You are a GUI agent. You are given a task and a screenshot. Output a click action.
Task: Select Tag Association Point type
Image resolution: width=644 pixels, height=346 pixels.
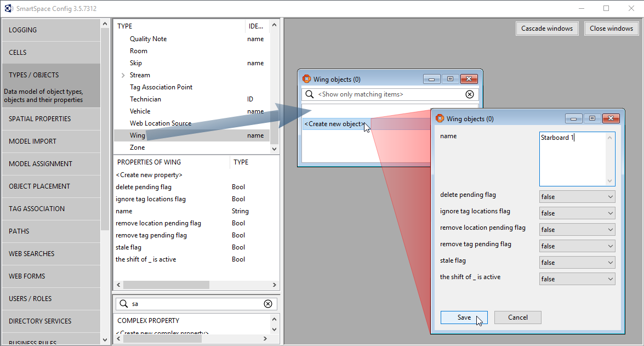coord(192,87)
